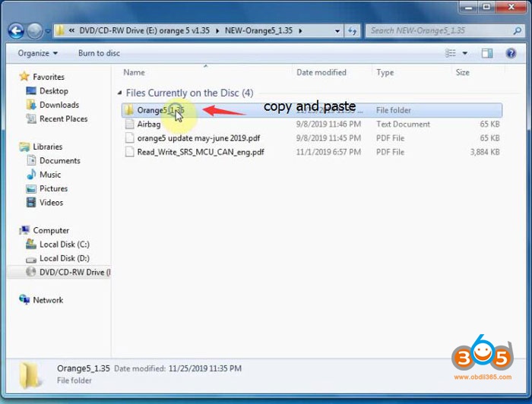Click the Desktop icon under Favorites
The image size is (532, 404).
[31, 91]
